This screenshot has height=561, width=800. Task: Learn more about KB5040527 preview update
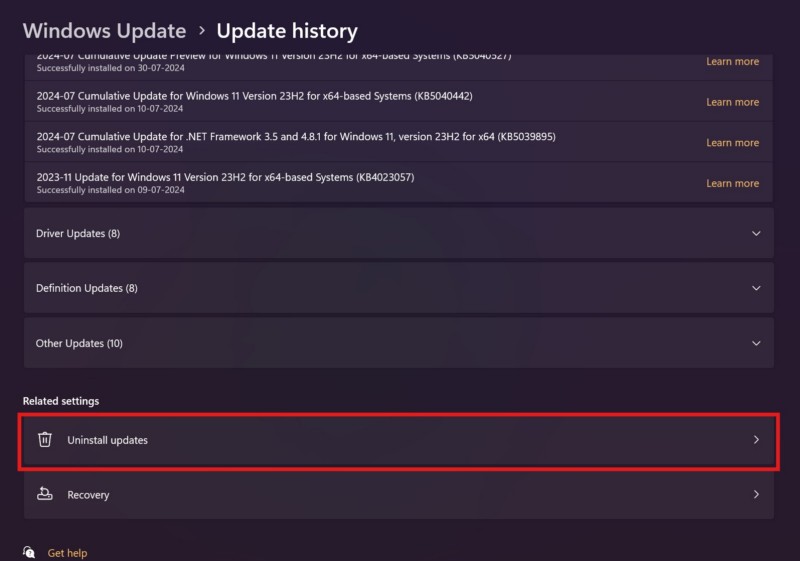click(x=732, y=62)
